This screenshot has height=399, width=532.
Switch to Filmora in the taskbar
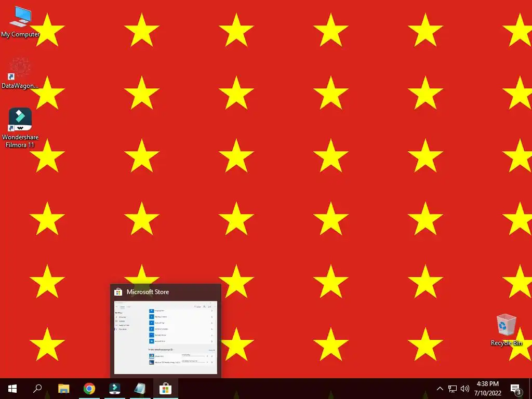(115, 389)
